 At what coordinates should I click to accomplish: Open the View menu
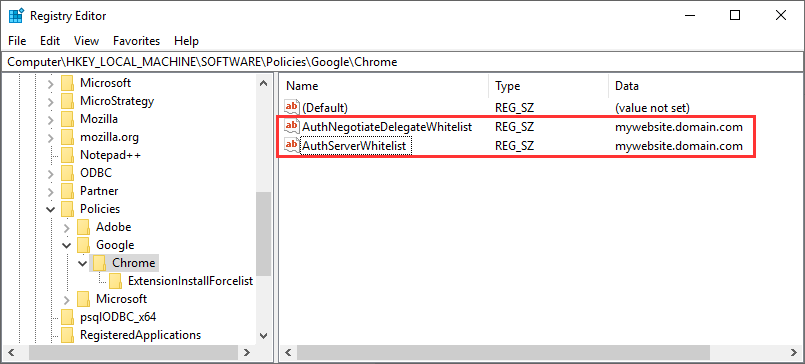point(86,41)
